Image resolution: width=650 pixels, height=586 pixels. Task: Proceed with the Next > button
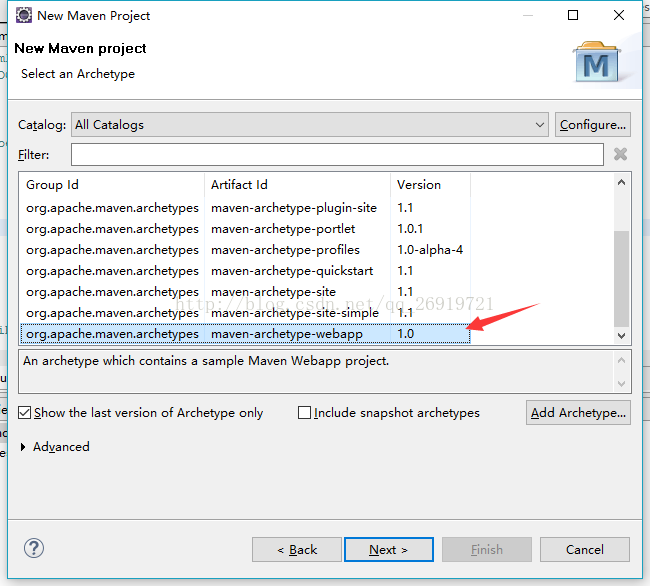click(389, 550)
